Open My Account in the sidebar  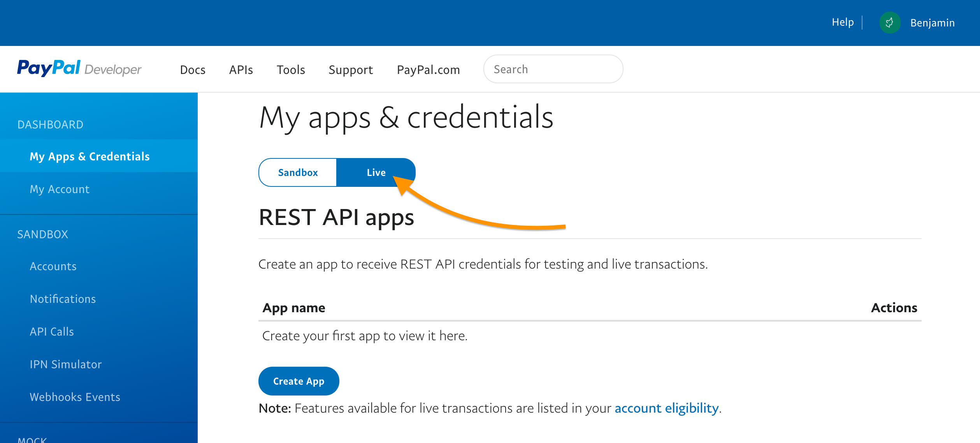pyautogui.click(x=60, y=189)
